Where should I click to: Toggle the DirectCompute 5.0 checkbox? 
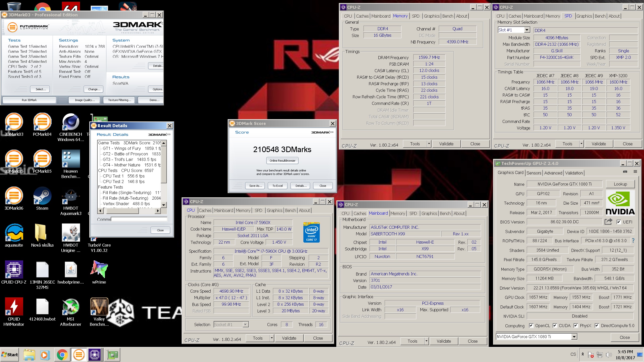597,326
